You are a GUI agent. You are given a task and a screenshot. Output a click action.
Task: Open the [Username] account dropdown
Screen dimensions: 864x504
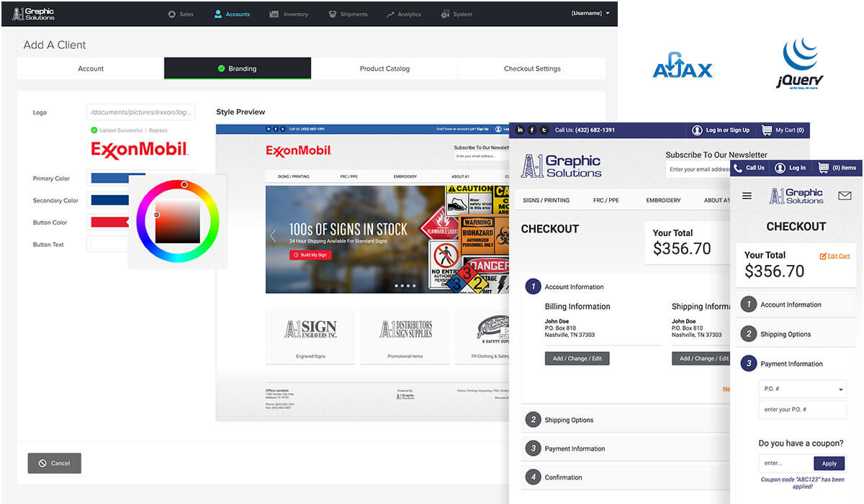tap(590, 13)
